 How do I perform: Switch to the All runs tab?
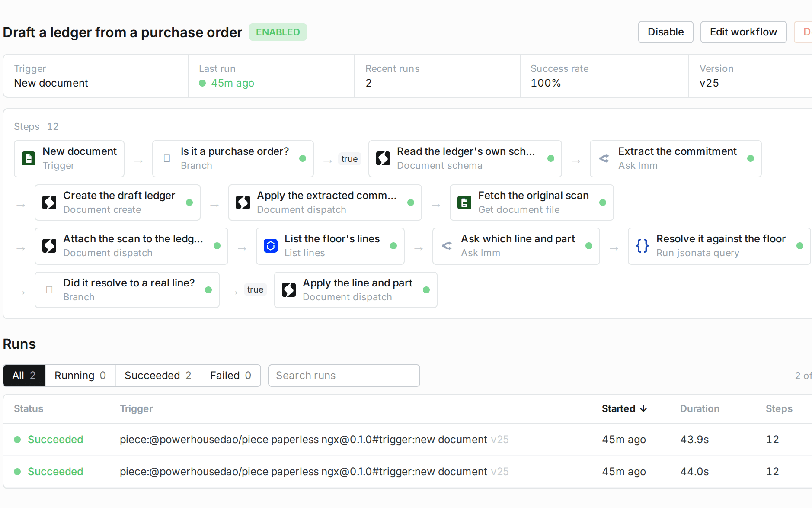[24, 376]
